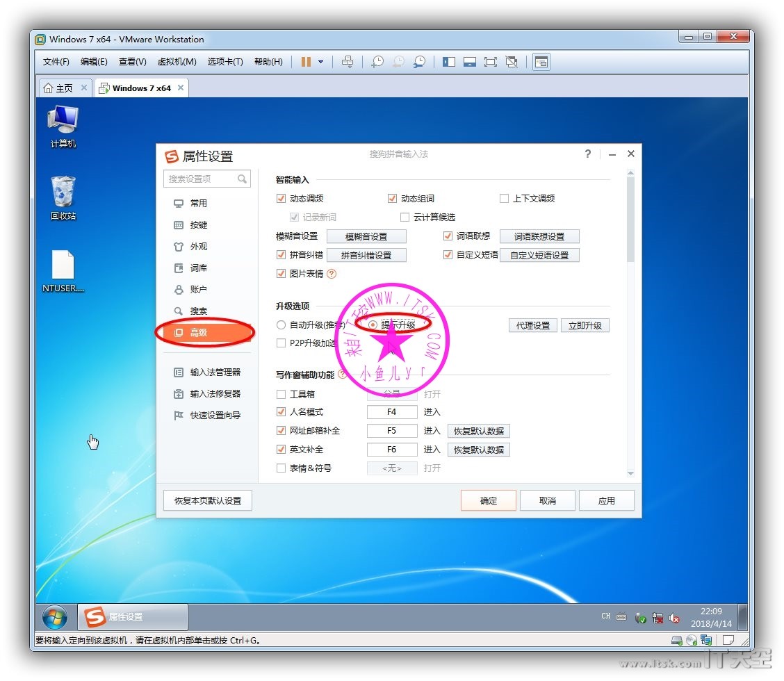Click the muted volume tray icon

(x=674, y=618)
